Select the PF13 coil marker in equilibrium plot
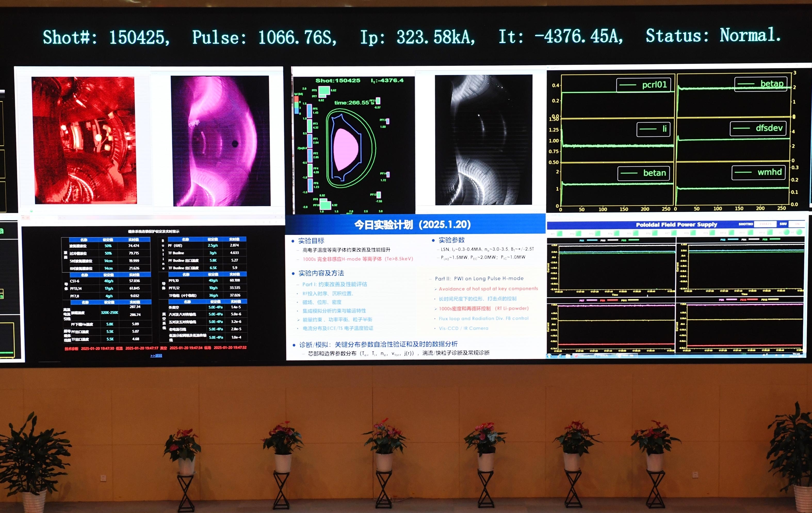The width and height of the screenshot is (812, 513). point(388,121)
